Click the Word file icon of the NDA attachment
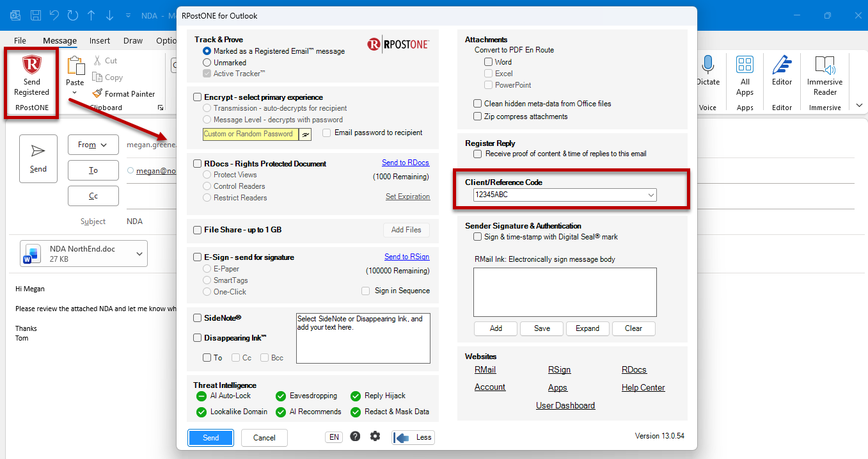Viewport: 868px width, 459px height. [31, 254]
